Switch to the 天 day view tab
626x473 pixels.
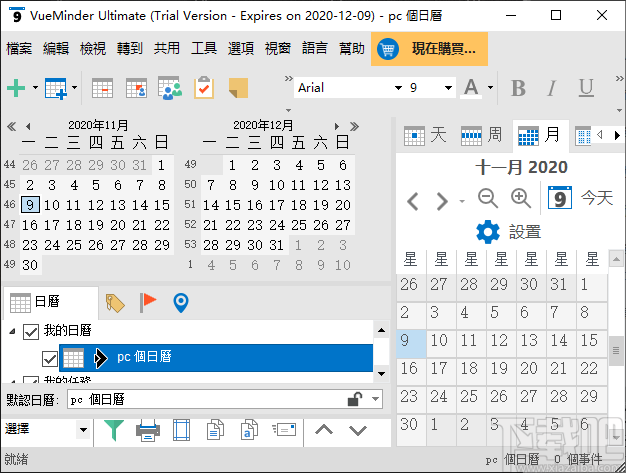click(425, 135)
